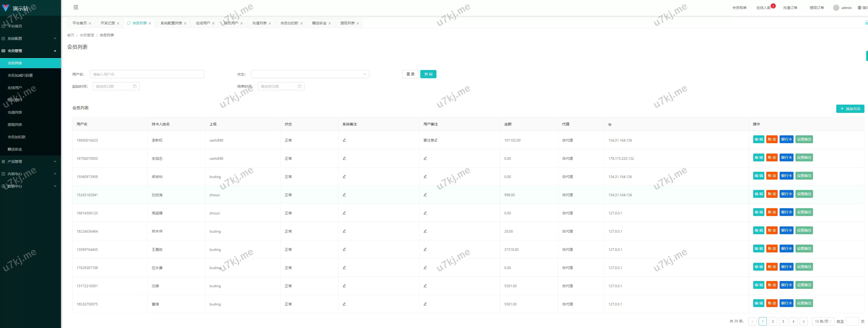
Task: Click the language globe icon in header
Action: pyautogui.click(x=859, y=7)
